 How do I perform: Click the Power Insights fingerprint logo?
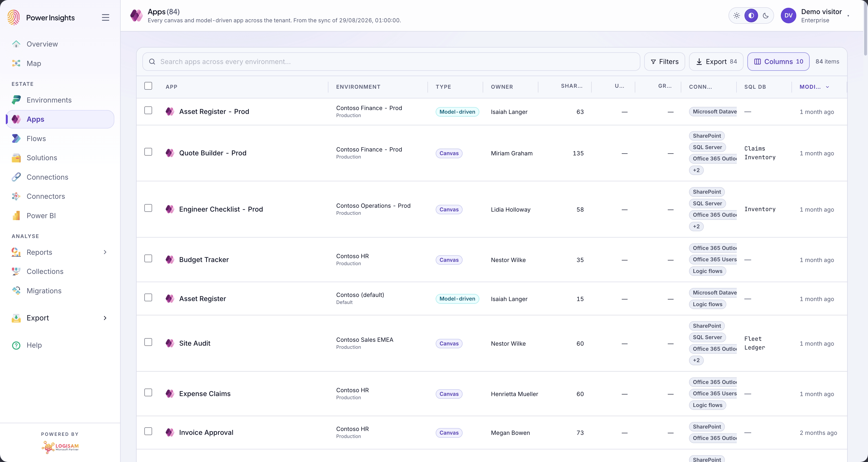click(x=14, y=17)
